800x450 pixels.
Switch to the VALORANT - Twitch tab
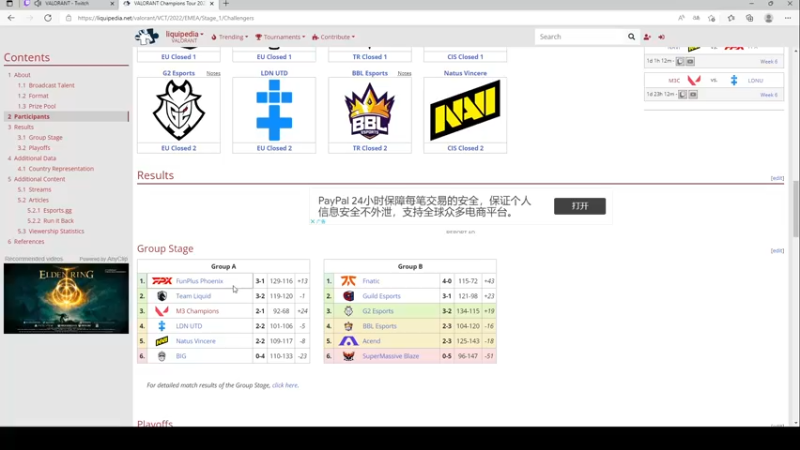pos(66,4)
